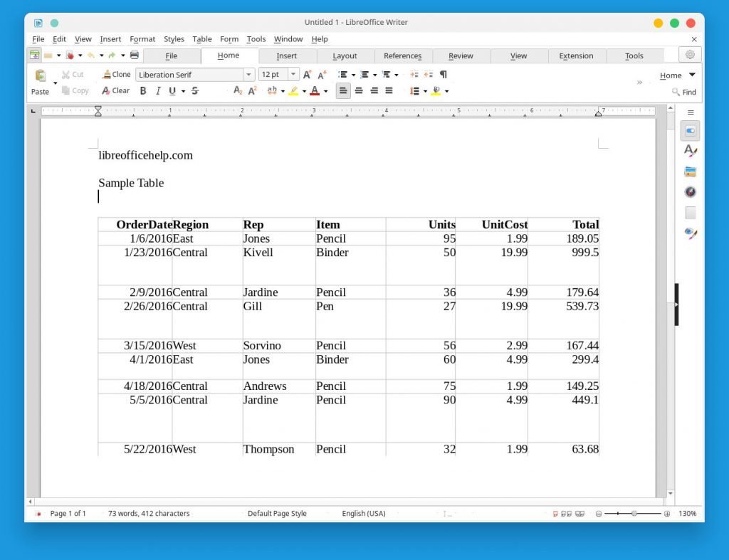
Task: Open line spacing dropdown arrow
Action: coord(425,91)
